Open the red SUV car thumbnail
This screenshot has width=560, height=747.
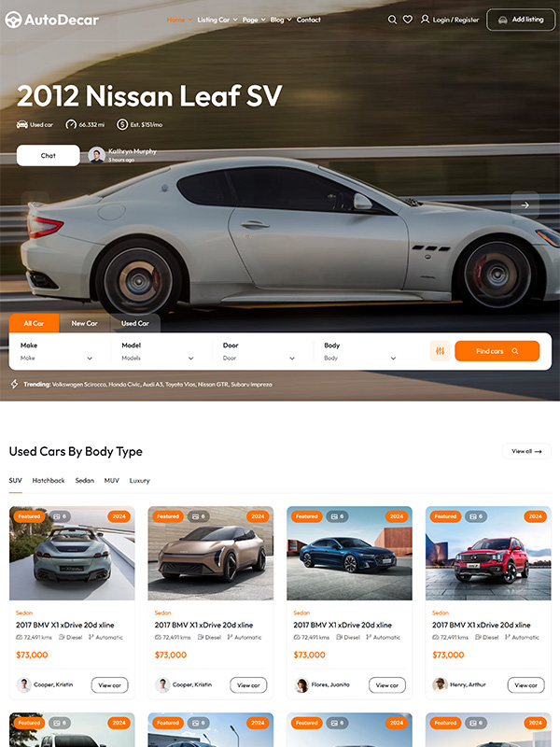pos(488,553)
